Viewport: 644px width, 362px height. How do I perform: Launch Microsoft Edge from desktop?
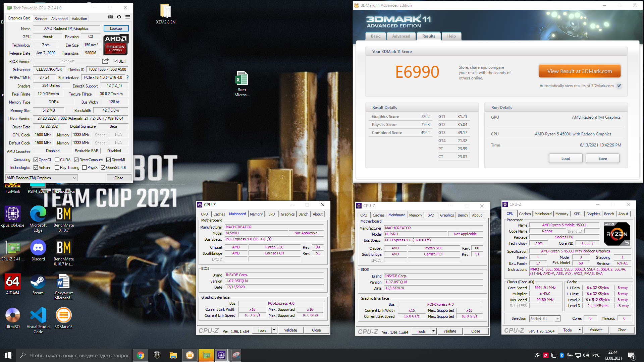coord(38,219)
